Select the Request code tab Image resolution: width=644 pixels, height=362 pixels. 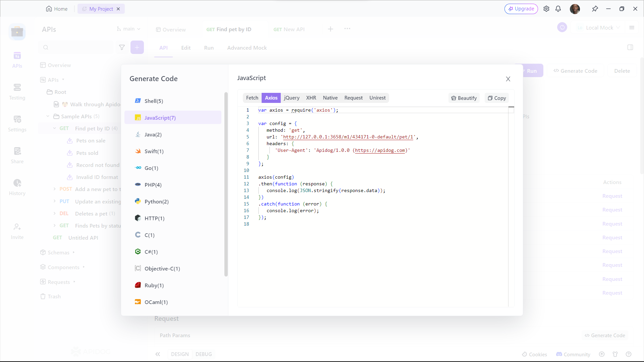click(354, 98)
